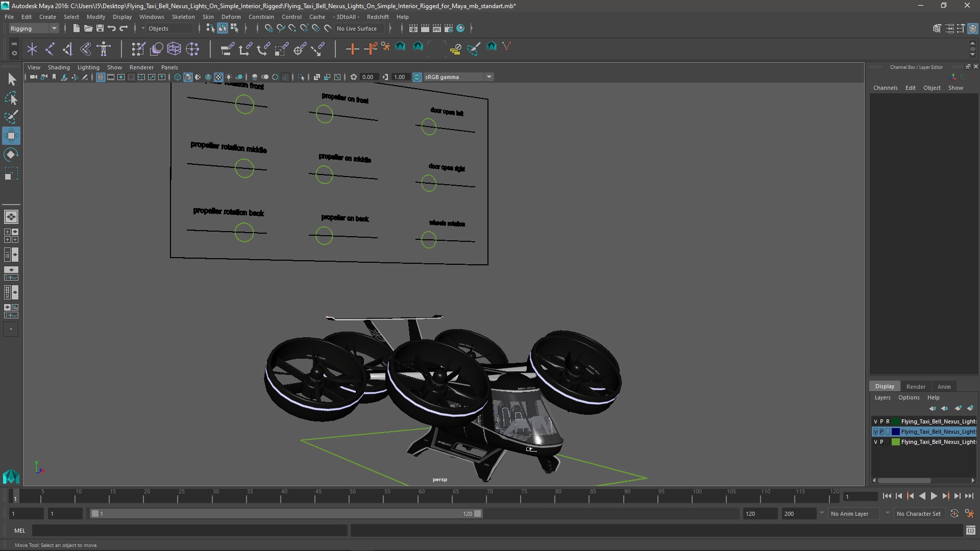Switch to the Render tab in Layer Editor
Image resolution: width=980 pixels, height=551 pixels.
(x=916, y=387)
